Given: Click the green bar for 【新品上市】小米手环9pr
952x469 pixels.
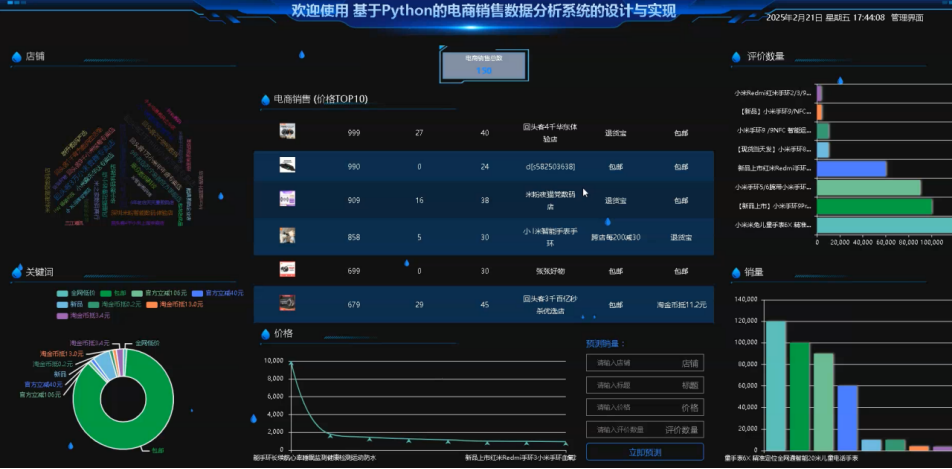Looking at the screenshot, I should pyautogui.click(x=875, y=207).
